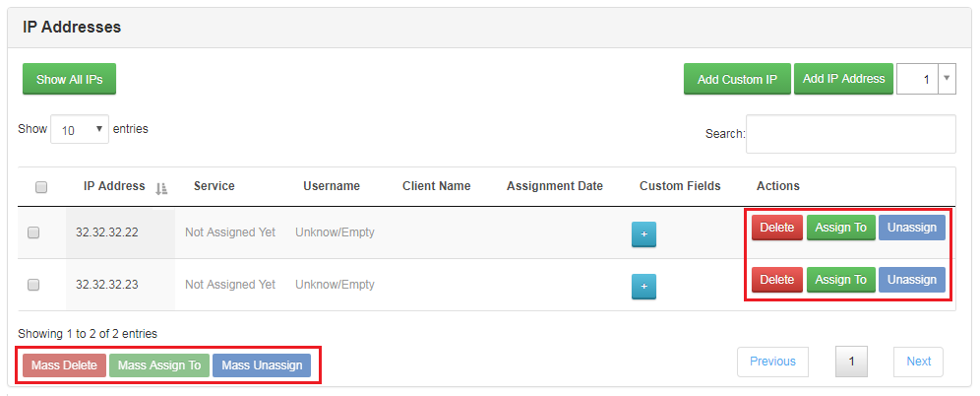The width and height of the screenshot is (980, 396).
Task: Tick the checkbox for 32.32.32.22
Action: pyautogui.click(x=33, y=232)
